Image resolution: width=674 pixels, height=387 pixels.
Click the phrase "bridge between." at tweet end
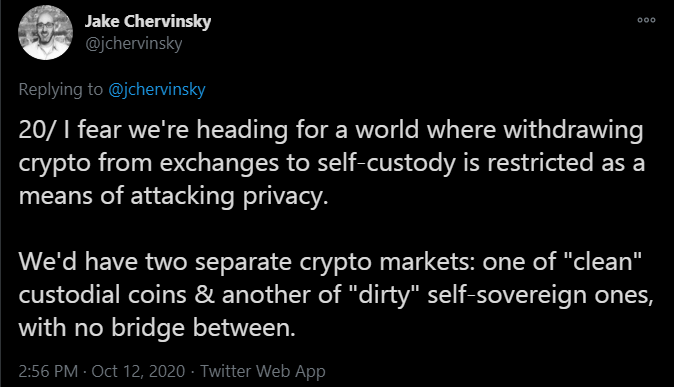tap(203, 328)
